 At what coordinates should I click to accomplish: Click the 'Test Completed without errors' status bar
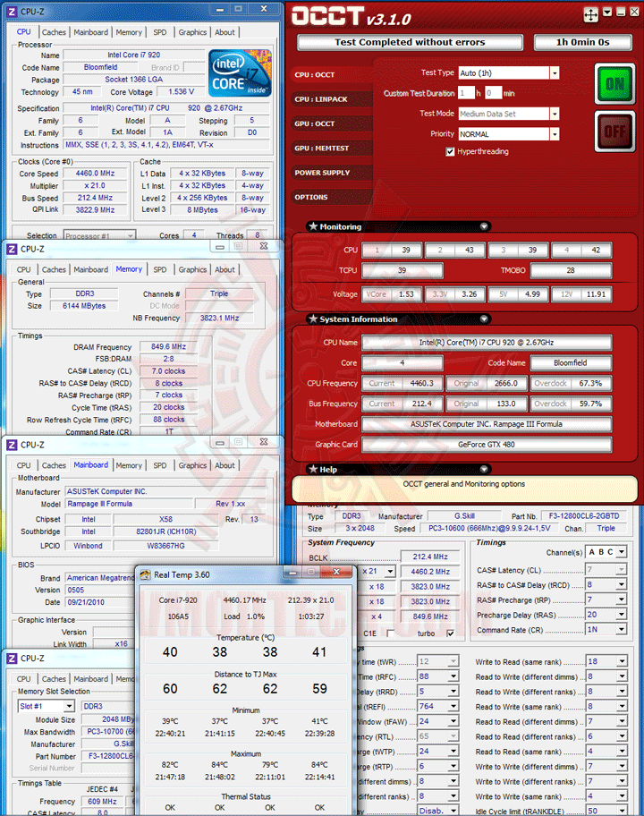[410, 42]
